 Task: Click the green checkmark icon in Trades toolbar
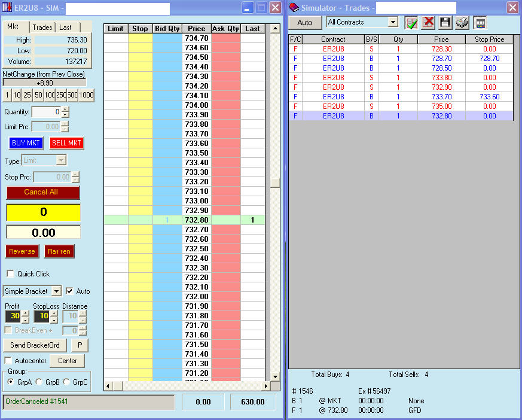click(x=411, y=23)
